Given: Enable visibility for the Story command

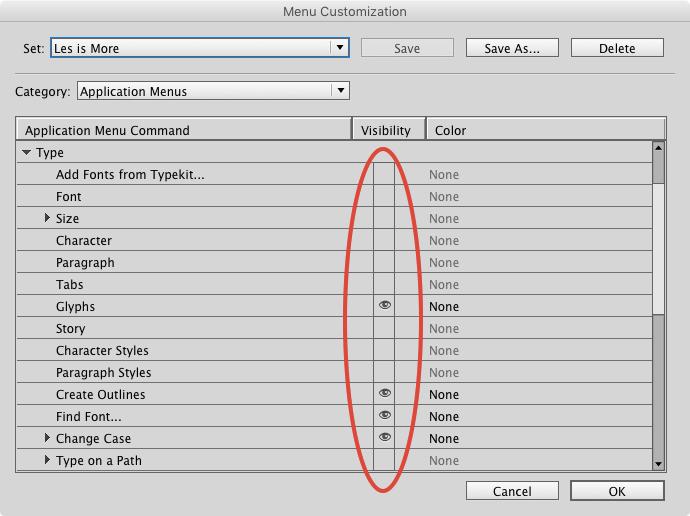Looking at the screenshot, I should coord(384,328).
